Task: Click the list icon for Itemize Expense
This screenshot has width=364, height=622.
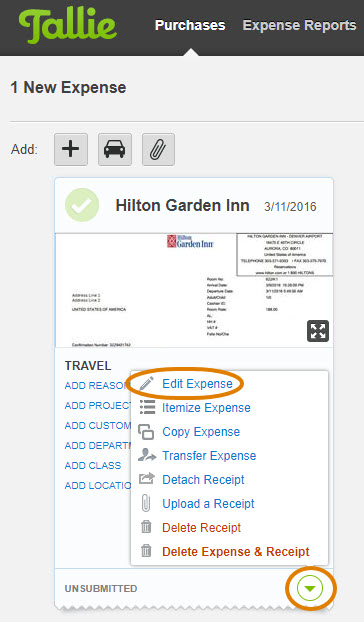Action: 147,407
